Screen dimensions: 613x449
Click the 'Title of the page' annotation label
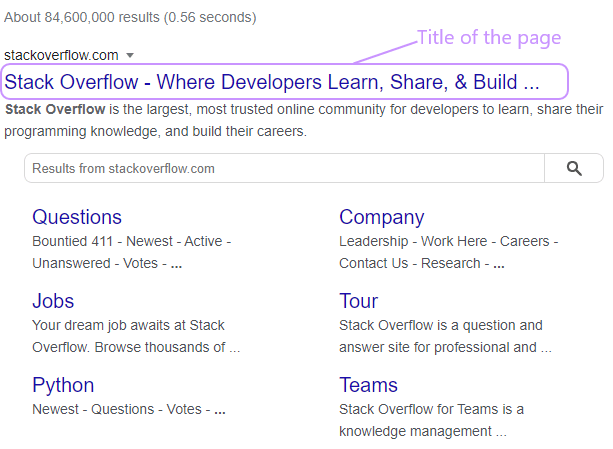pyautogui.click(x=488, y=38)
